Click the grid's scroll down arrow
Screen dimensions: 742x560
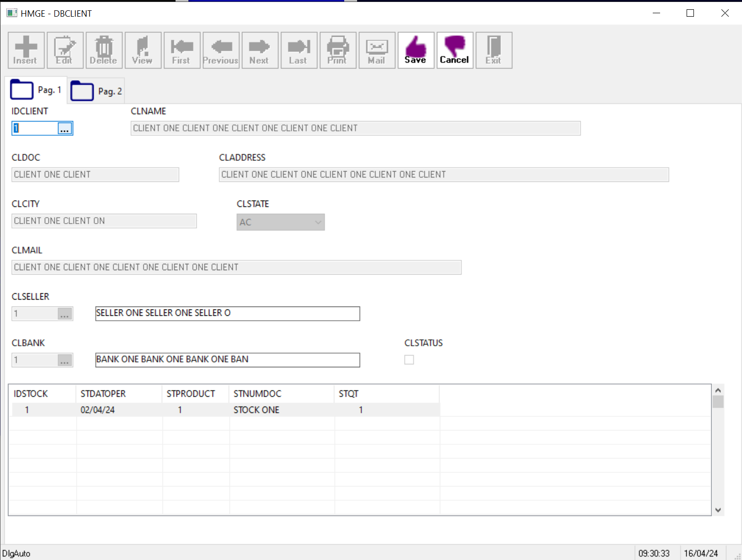tap(718, 510)
